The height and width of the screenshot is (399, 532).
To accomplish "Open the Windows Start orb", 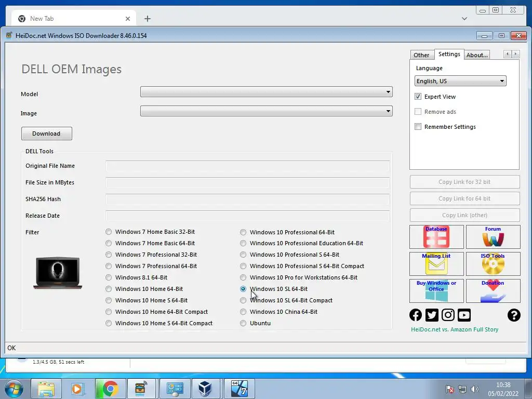I will click(x=14, y=389).
